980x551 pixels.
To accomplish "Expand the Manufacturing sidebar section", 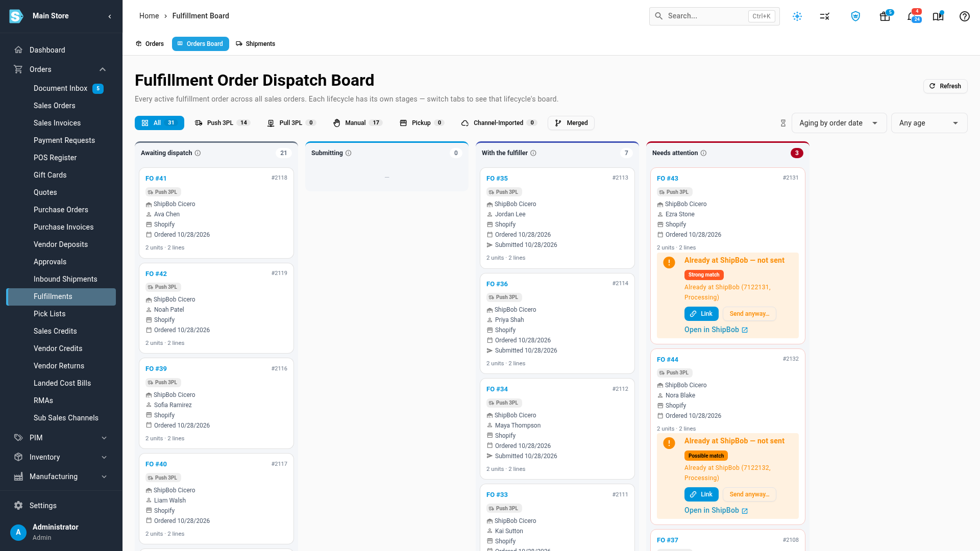I will pos(104,477).
